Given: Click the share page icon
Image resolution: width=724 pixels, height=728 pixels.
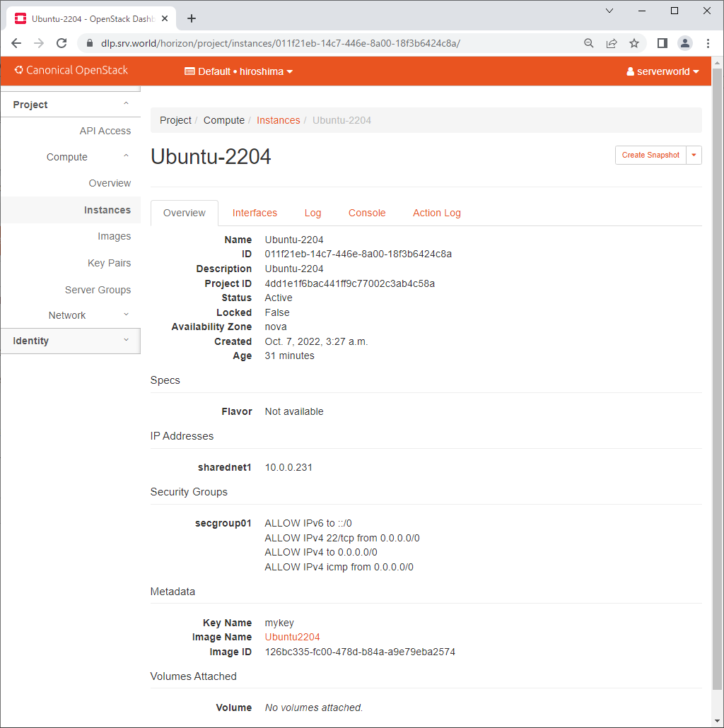Looking at the screenshot, I should 611,43.
